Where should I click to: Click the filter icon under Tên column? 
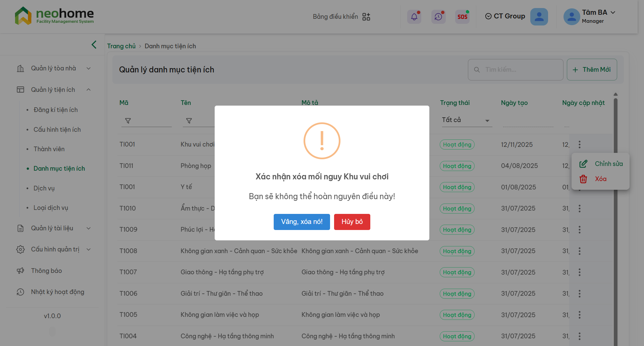(x=189, y=121)
